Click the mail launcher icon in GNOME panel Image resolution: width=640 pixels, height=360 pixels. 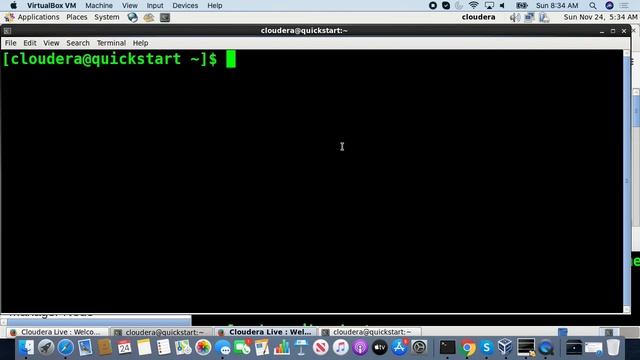pyautogui.click(x=149, y=17)
